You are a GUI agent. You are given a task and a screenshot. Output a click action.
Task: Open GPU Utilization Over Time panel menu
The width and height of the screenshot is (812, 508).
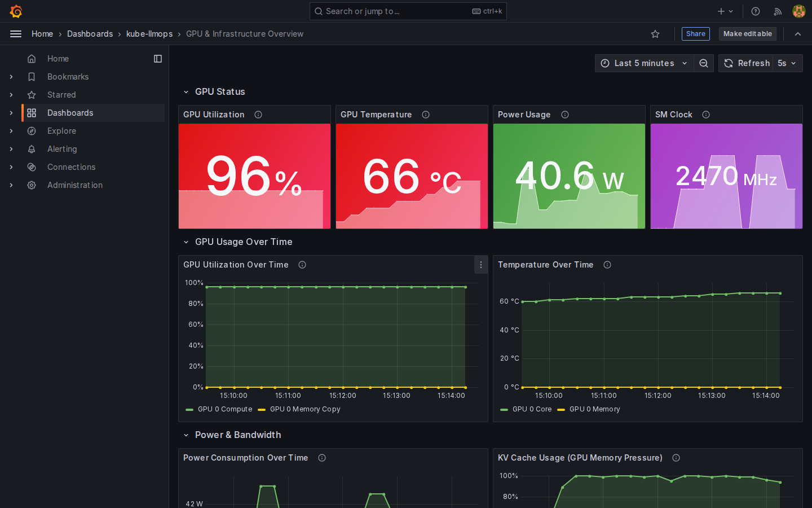(481, 265)
